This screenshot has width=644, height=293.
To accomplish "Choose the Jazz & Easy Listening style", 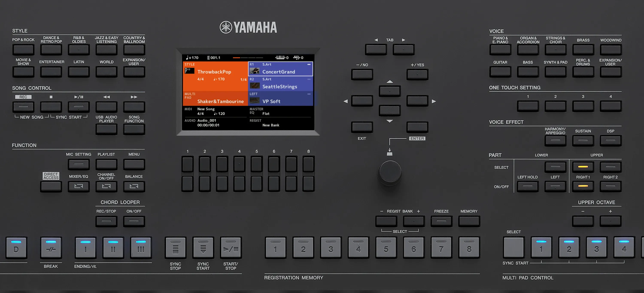I will tap(106, 50).
